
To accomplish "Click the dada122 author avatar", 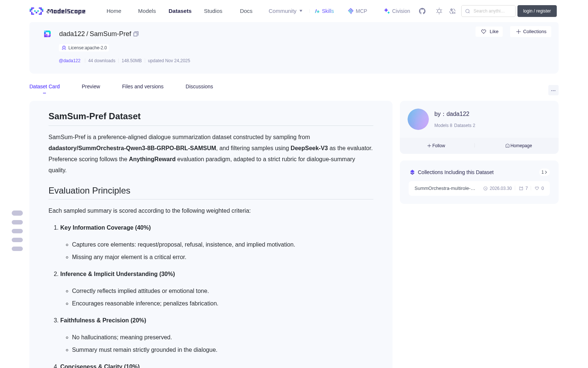I will coord(418,119).
